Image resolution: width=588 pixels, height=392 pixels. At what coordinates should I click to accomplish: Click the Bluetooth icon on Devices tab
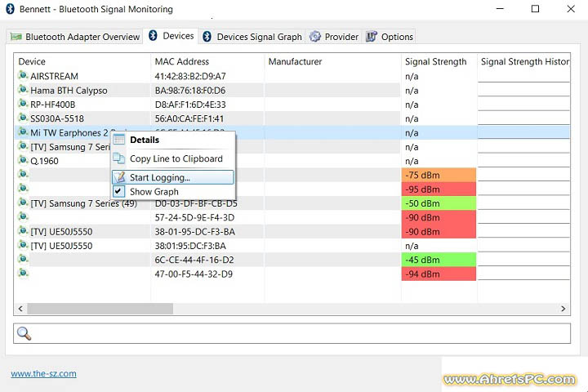pyautogui.click(x=153, y=36)
